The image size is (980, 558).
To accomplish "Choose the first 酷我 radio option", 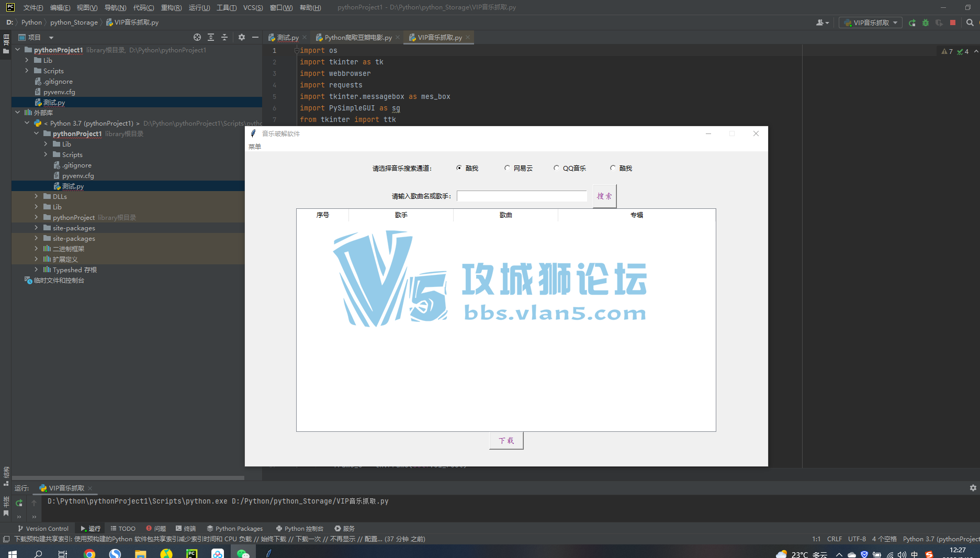I will pos(458,168).
